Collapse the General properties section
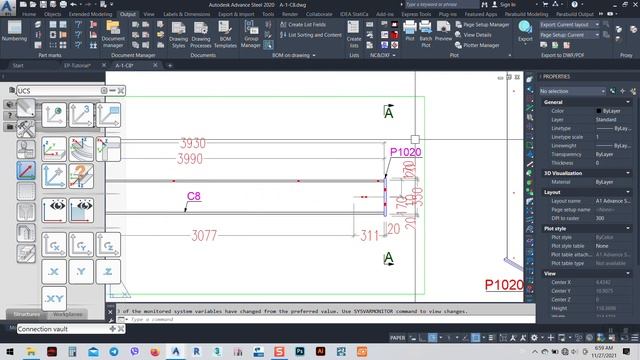Viewport: 640px width, 360px height. click(628, 102)
